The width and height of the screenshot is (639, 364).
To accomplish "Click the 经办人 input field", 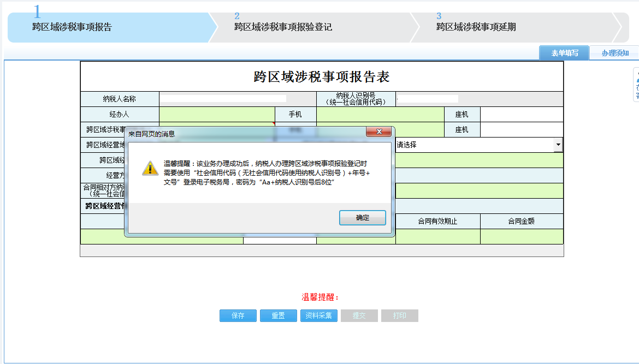I will (216, 114).
